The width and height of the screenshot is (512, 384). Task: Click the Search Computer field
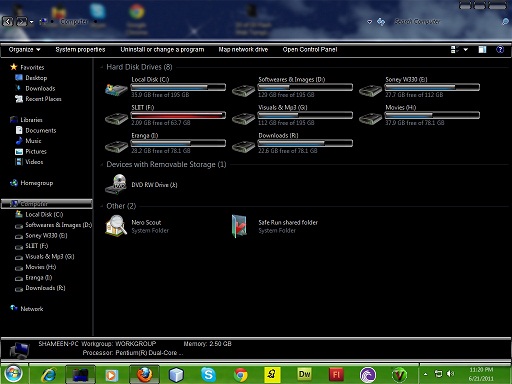coord(447,22)
